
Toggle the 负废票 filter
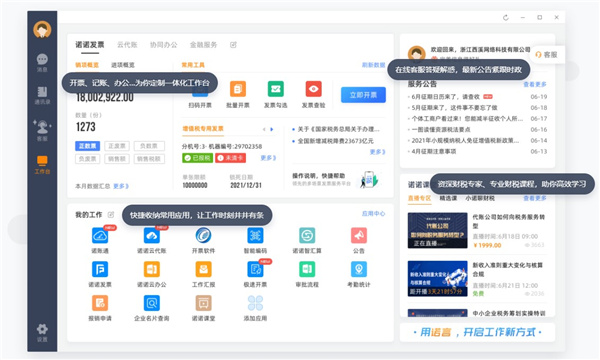pyautogui.click(x=87, y=159)
